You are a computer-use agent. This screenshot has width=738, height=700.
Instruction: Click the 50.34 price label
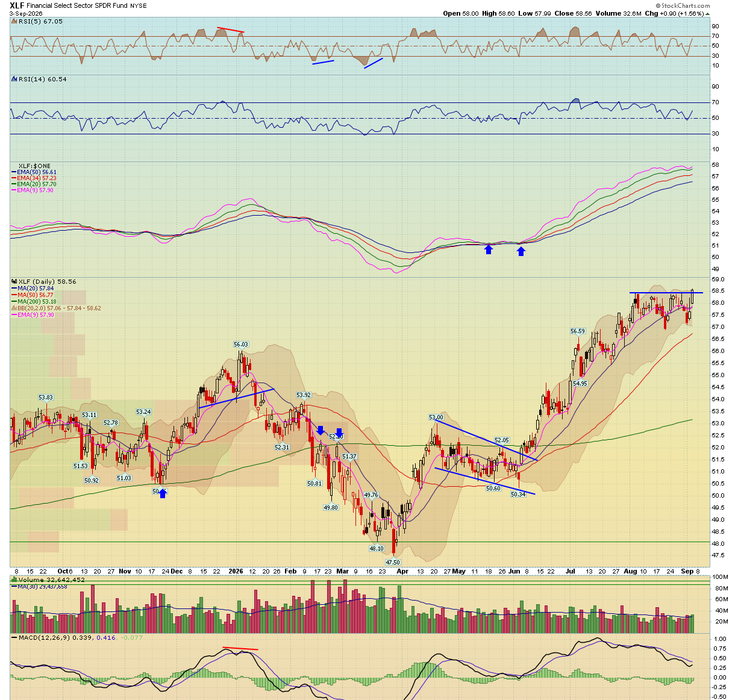point(518,495)
